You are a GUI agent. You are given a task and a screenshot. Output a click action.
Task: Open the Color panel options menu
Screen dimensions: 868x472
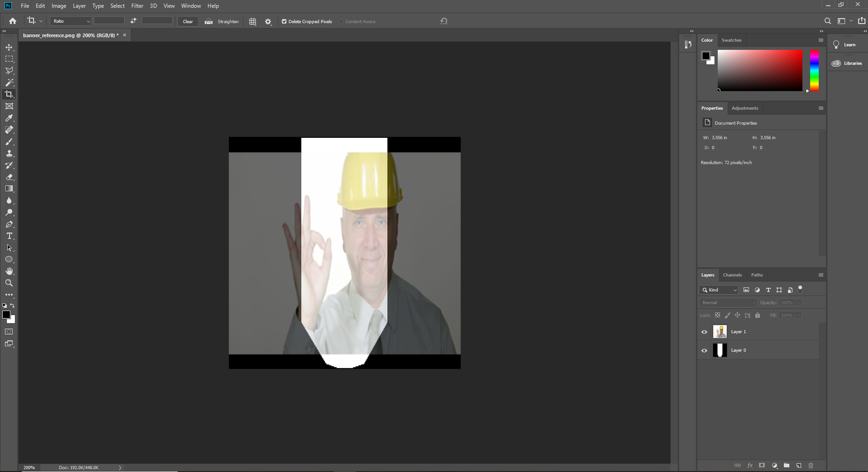click(821, 40)
